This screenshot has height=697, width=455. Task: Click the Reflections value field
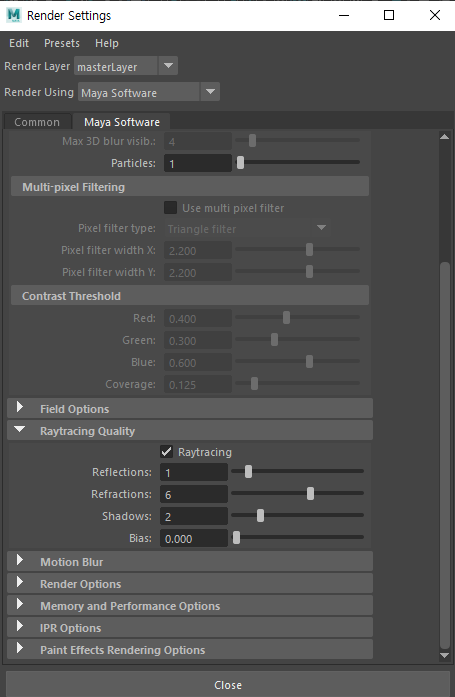pos(194,472)
